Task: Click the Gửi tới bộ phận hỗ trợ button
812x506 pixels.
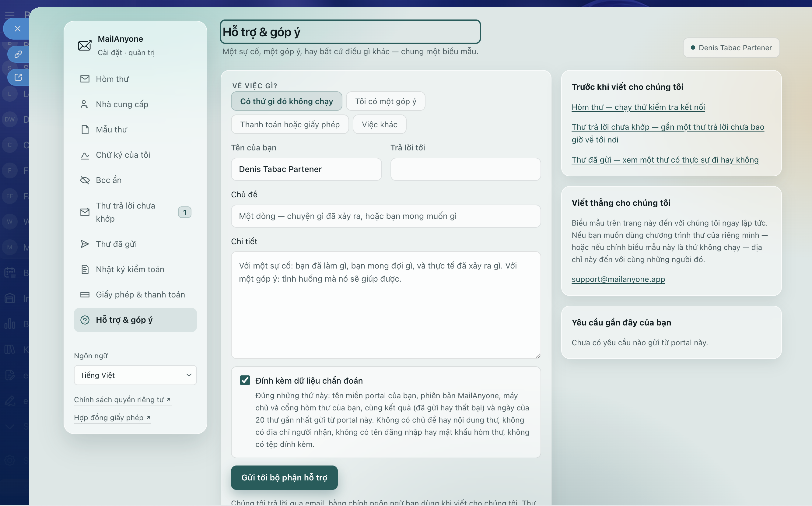Action: click(x=284, y=478)
